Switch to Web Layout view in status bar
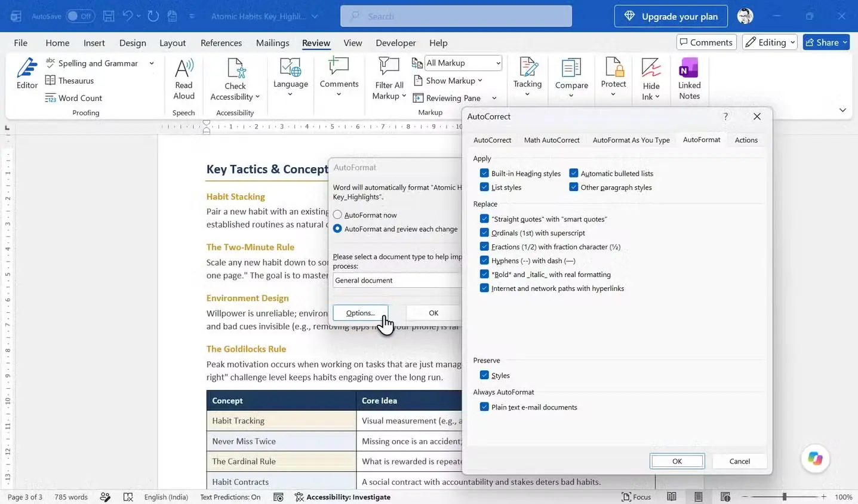The height and width of the screenshot is (504, 858). tap(725, 497)
